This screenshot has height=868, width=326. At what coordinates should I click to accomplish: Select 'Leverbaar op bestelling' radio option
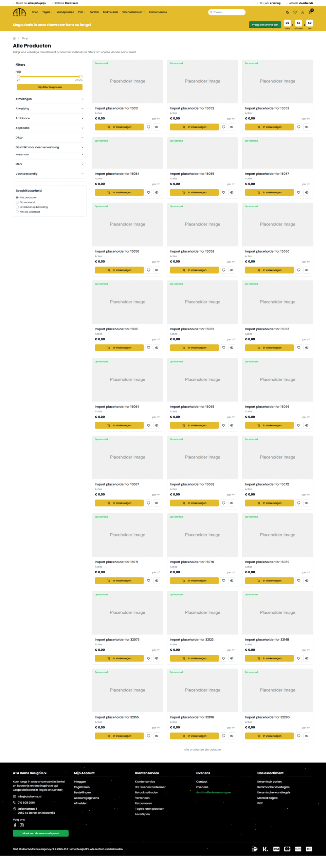(x=17, y=207)
